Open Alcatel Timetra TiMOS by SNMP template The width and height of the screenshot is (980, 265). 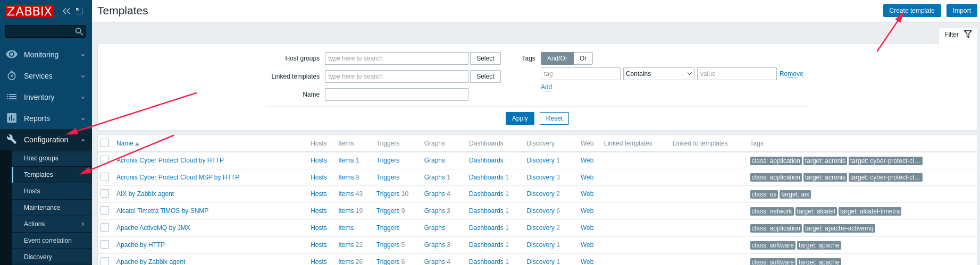tap(162, 211)
